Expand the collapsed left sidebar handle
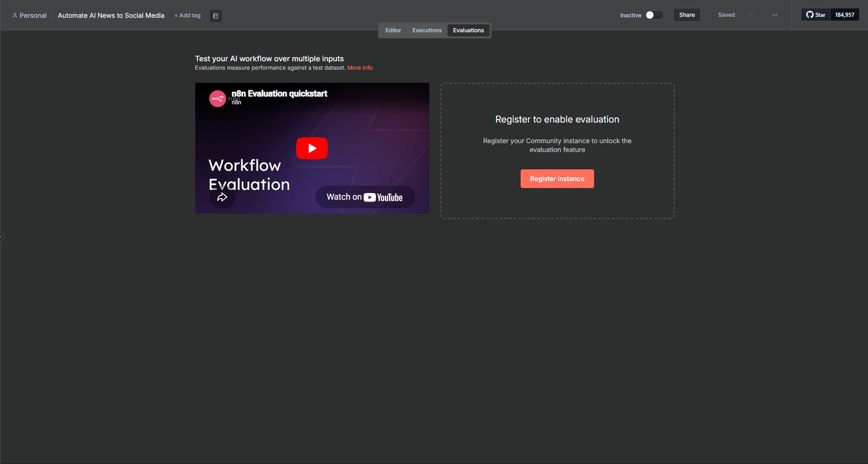Viewport: 868px width, 464px height. coord(2,237)
